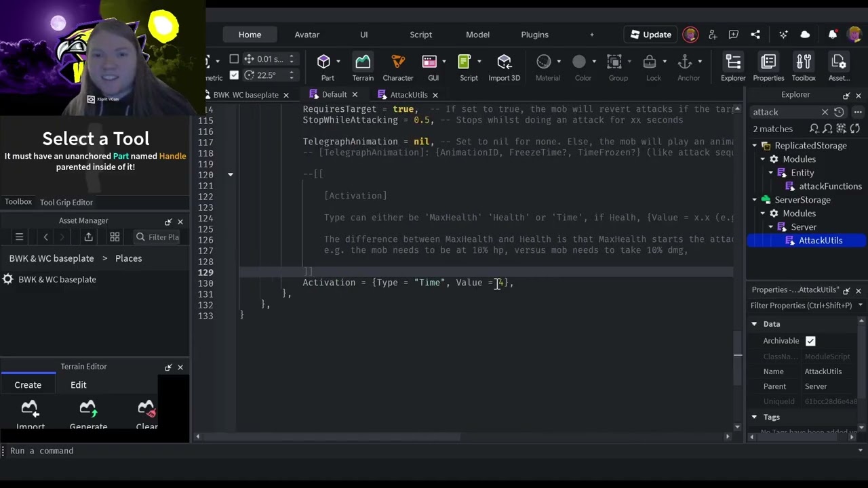Click the Run a command bar
868x488 pixels.
coord(434,451)
